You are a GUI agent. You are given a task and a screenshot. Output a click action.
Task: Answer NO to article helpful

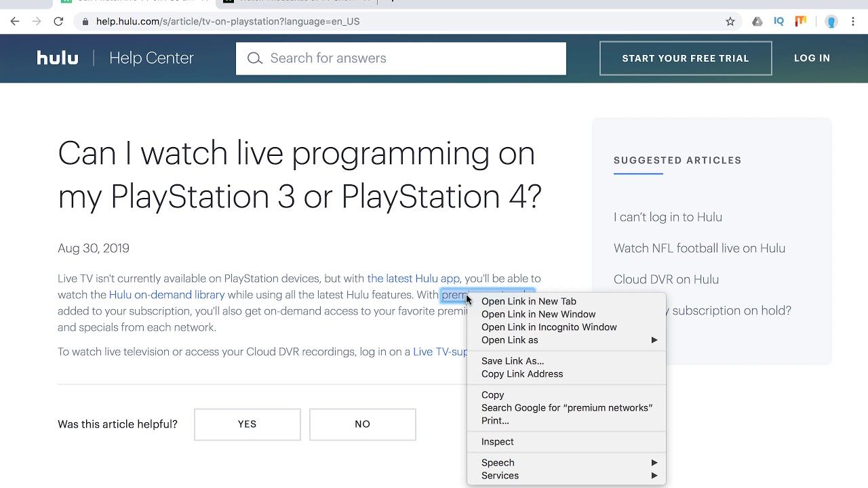[363, 424]
